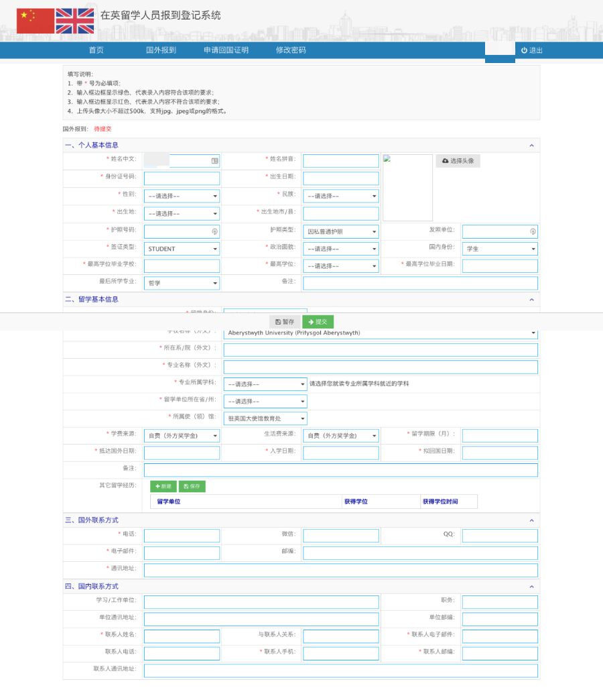
Task: Click the 身份证号码 input field
Action: pos(182,178)
